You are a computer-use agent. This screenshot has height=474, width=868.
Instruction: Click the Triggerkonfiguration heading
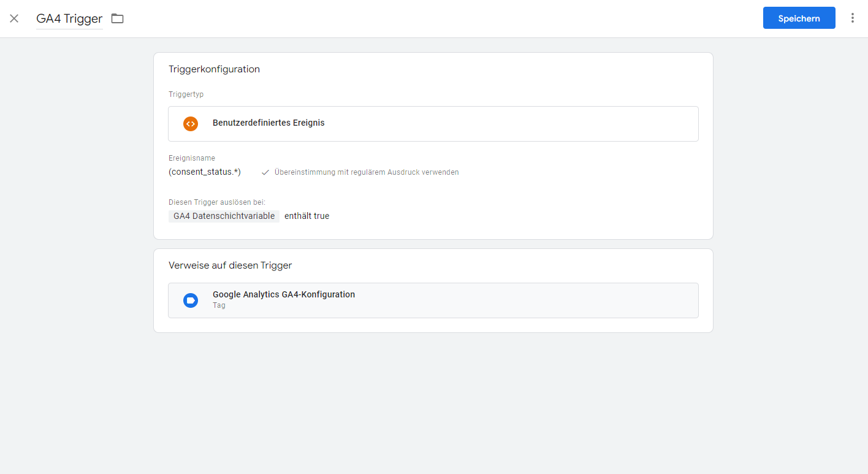pyautogui.click(x=214, y=69)
